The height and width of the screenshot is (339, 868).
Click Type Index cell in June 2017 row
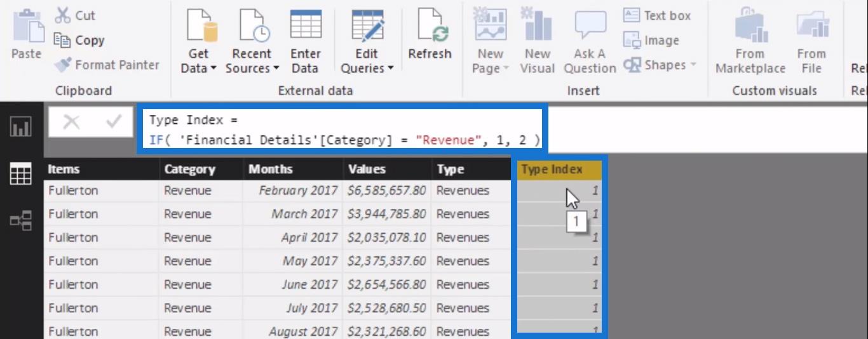559,284
